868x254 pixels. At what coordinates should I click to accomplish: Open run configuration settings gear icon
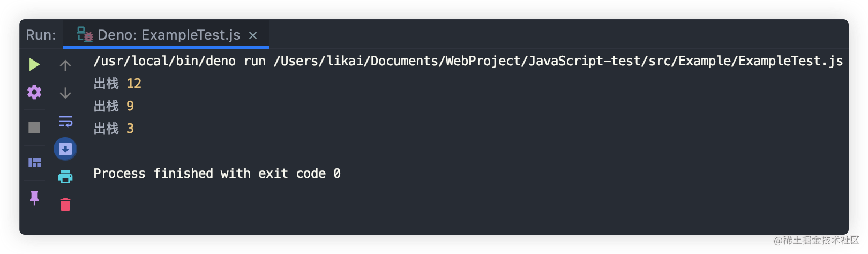pyautogui.click(x=34, y=93)
